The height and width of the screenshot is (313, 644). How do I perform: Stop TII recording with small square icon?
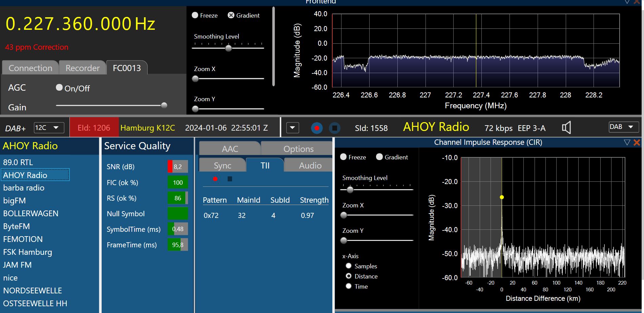[x=230, y=179]
